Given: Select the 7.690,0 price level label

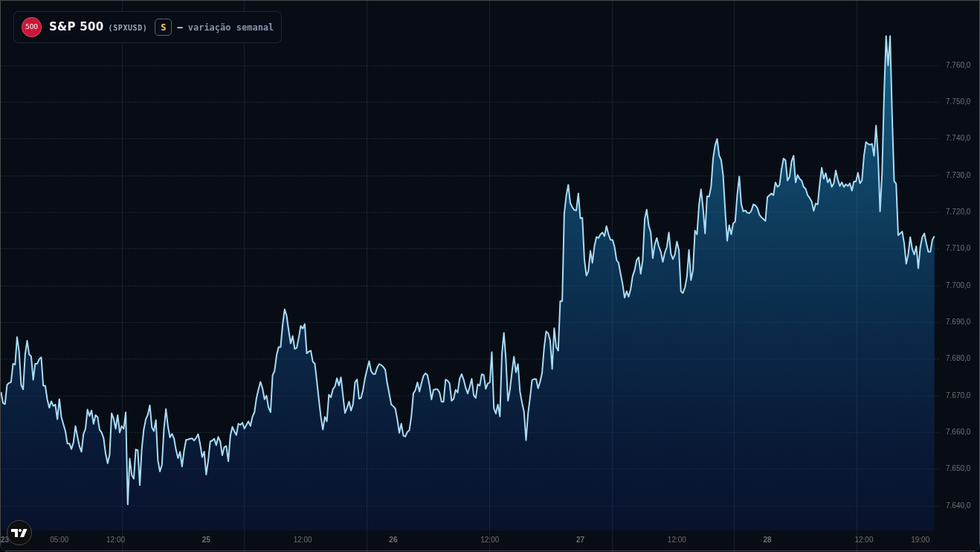Looking at the screenshot, I should coord(958,322).
